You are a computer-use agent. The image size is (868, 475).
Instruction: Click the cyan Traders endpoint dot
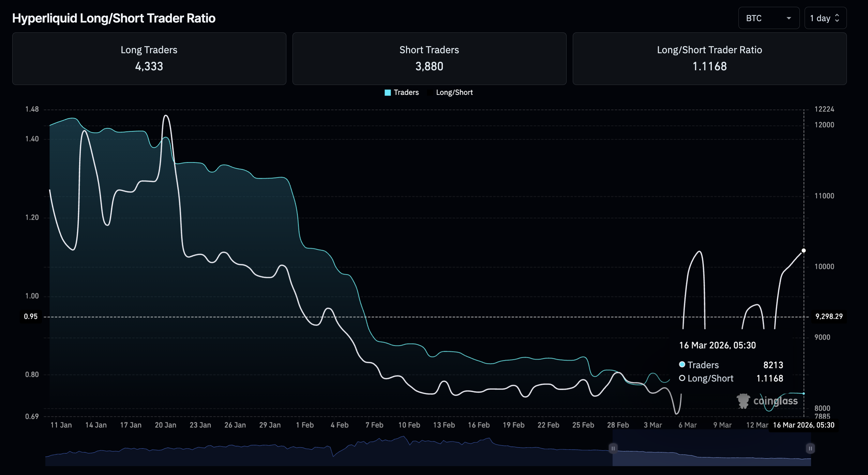pyautogui.click(x=804, y=394)
